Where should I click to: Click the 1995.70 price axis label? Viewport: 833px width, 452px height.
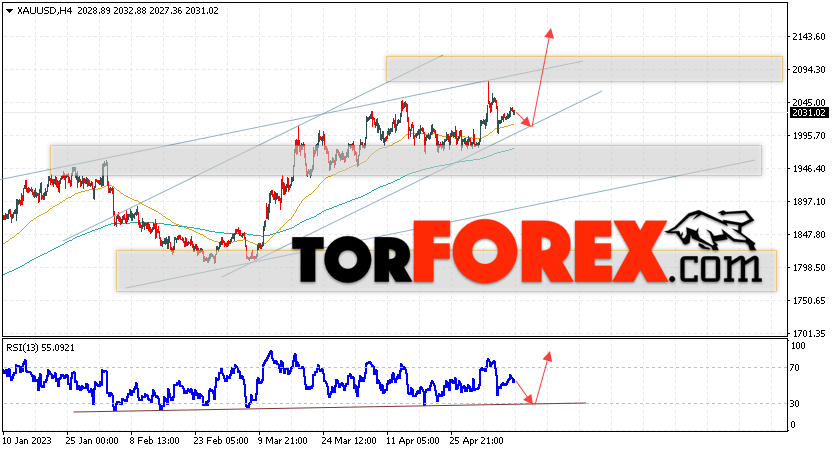click(809, 136)
